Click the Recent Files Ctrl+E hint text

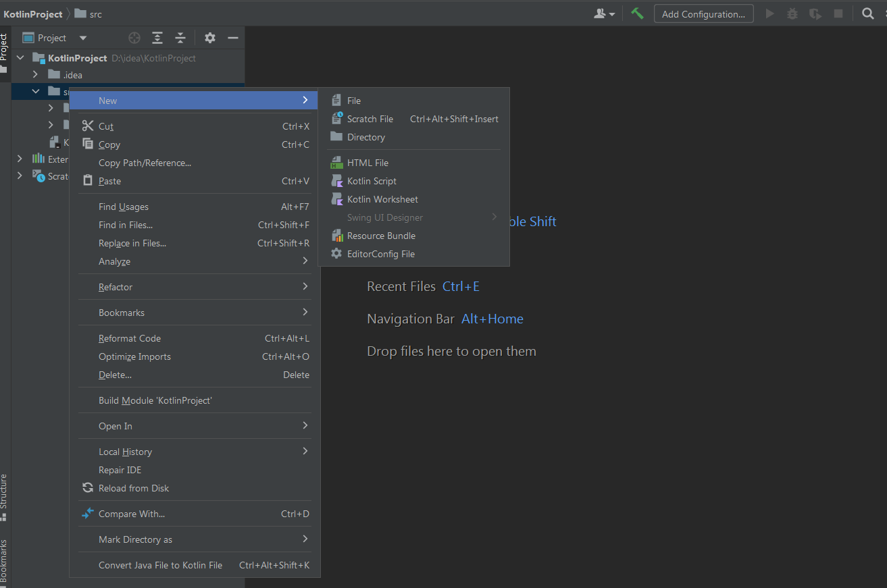(x=423, y=286)
